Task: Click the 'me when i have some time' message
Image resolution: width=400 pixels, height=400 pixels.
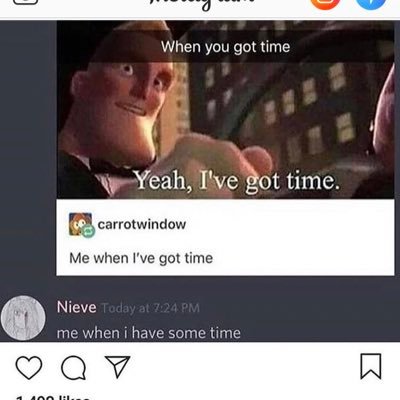Action: point(149,333)
